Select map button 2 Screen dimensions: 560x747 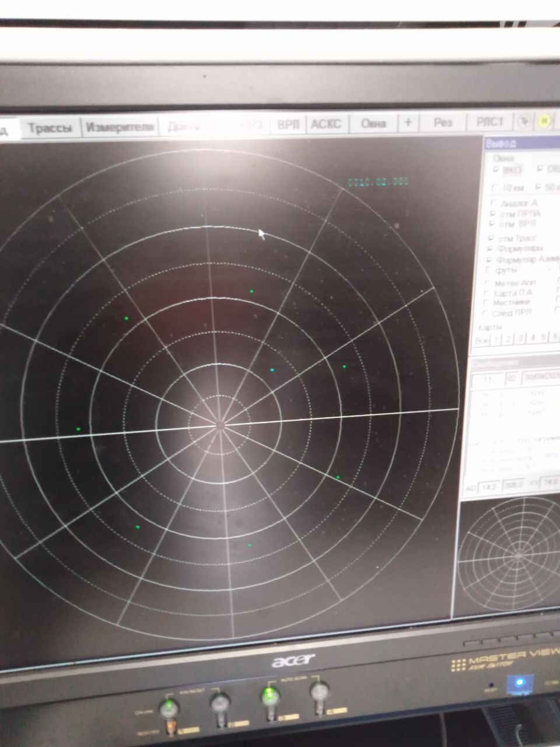(509, 339)
